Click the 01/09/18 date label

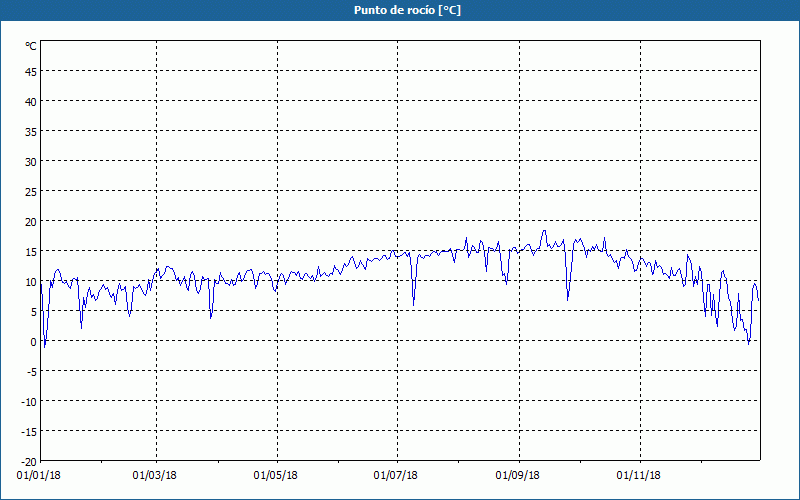pos(518,476)
